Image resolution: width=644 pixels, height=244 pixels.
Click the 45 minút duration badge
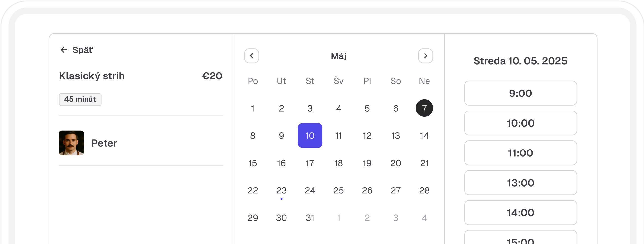(80, 99)
